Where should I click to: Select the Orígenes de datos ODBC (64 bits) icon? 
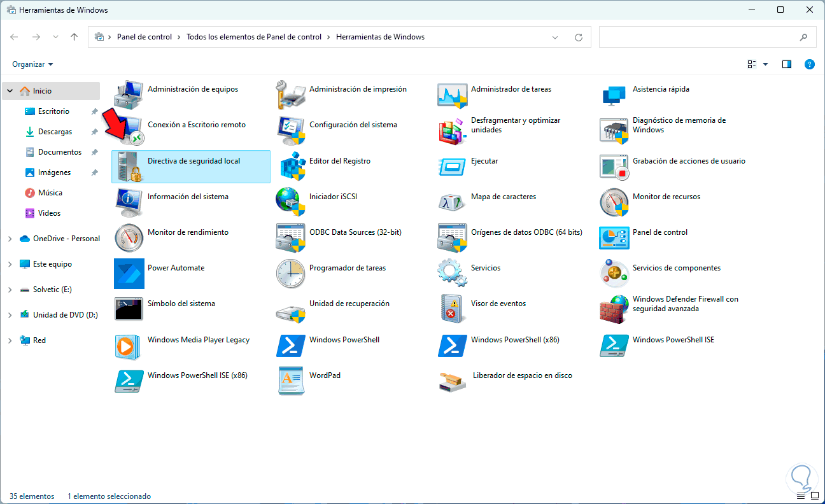[453, 238]
